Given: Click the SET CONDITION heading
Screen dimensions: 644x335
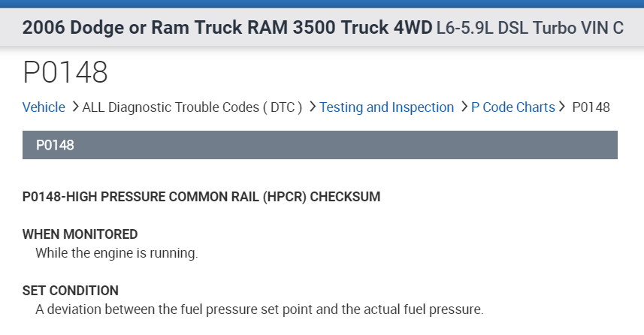Looking at the screenshot, I should 71,290.
